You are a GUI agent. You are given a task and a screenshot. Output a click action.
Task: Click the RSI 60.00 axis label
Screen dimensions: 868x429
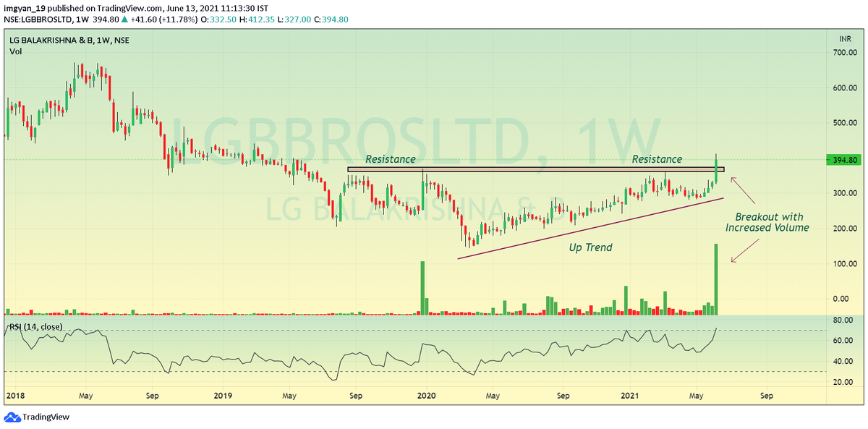(x=844, y=341)
